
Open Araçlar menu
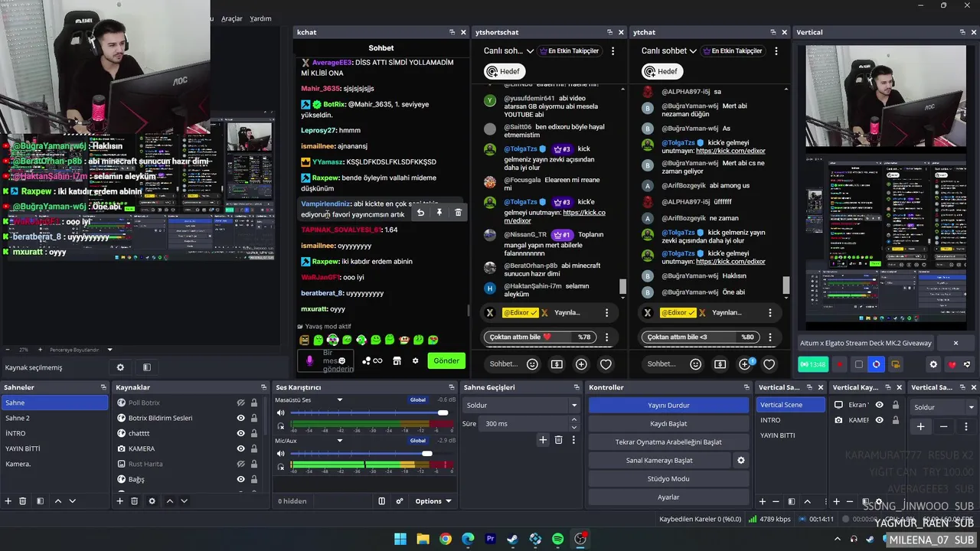click(x=232, y=18)
